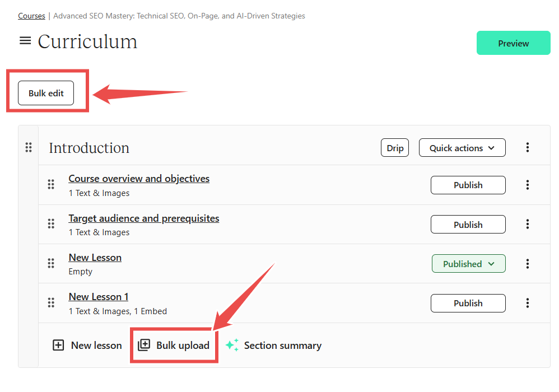Open the New Lesson 1 link
This screenshot has height=392, width=559.
[x=99, y=297]
